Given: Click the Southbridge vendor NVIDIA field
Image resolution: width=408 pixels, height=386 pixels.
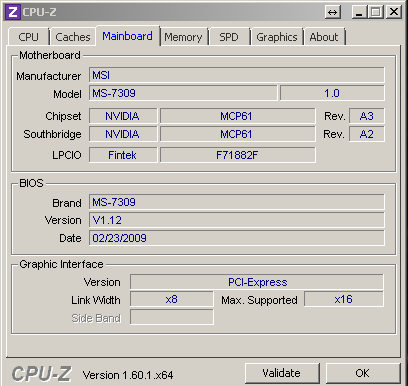Looking at the screenshot, I should point(123,134).
